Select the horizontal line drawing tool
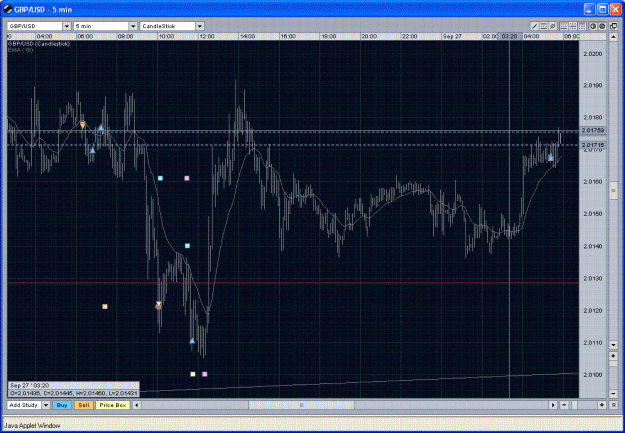625x433 pixels. tap(544, 26)
